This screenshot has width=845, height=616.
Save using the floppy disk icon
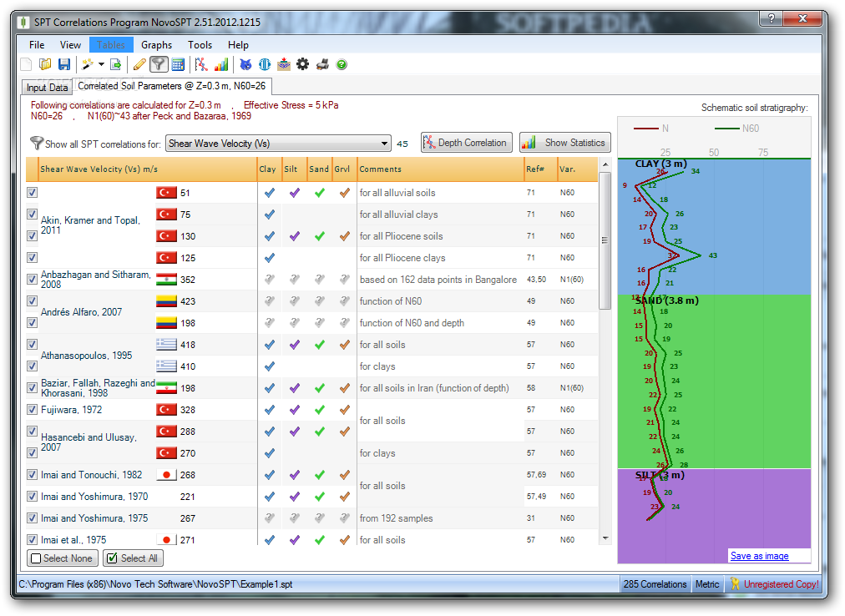[64, 64]
